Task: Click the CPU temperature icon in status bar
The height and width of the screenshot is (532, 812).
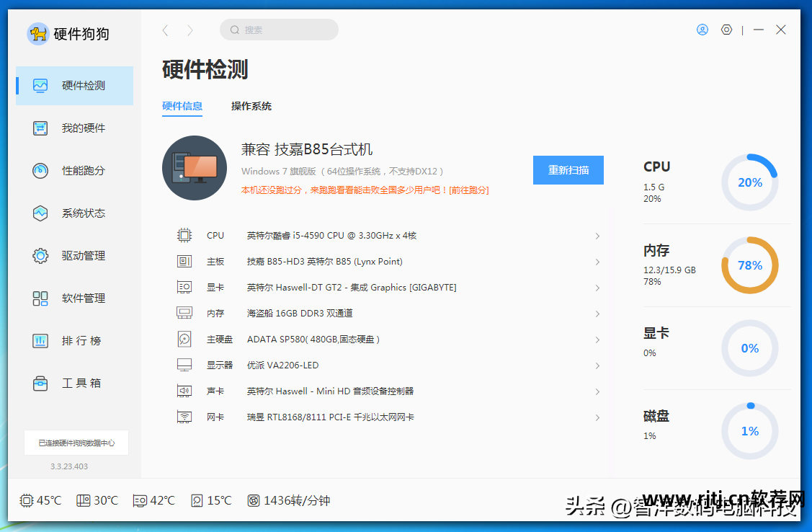Action: point(27,500)
